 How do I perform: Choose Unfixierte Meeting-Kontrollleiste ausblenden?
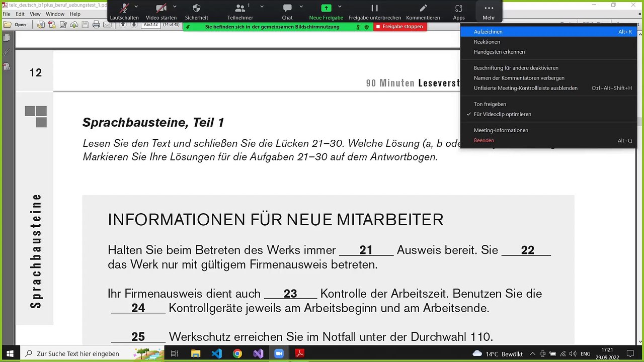tap(548, 88)
